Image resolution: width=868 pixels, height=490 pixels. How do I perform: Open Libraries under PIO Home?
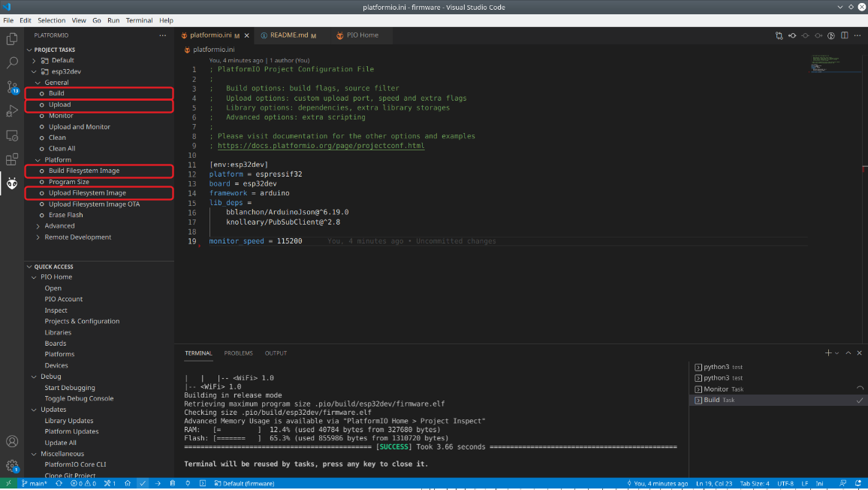click(58, 333)
